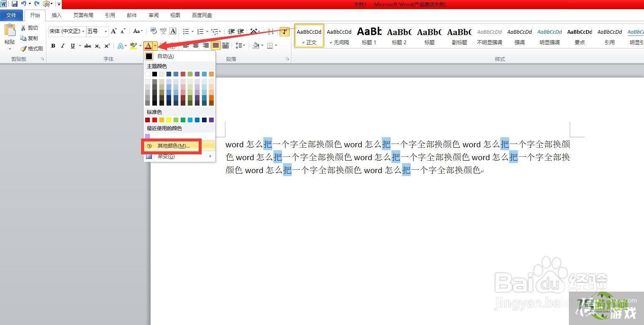
Task: Toggle Italic formatting
Action: (x=63, y=46)
